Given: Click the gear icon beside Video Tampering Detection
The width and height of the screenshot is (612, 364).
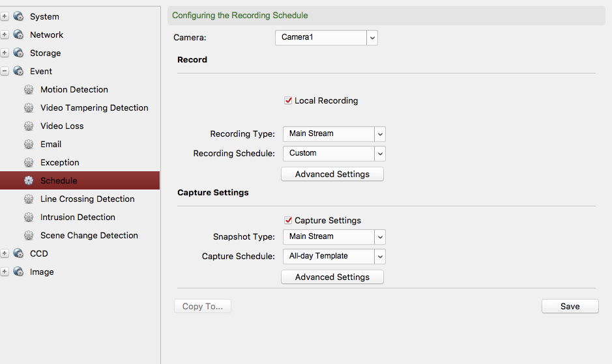Looking at the screenshot, I should pos(29,108).
